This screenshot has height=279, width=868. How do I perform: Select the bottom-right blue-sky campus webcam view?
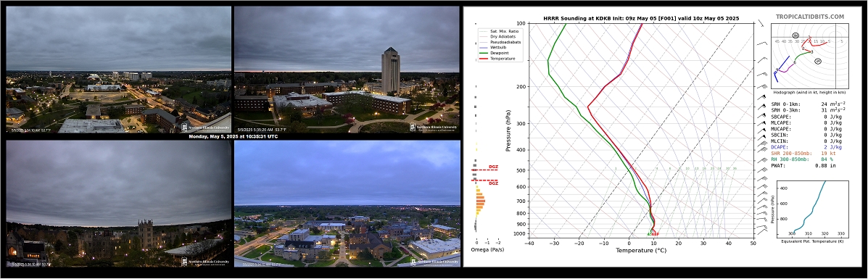coord(347,204)
